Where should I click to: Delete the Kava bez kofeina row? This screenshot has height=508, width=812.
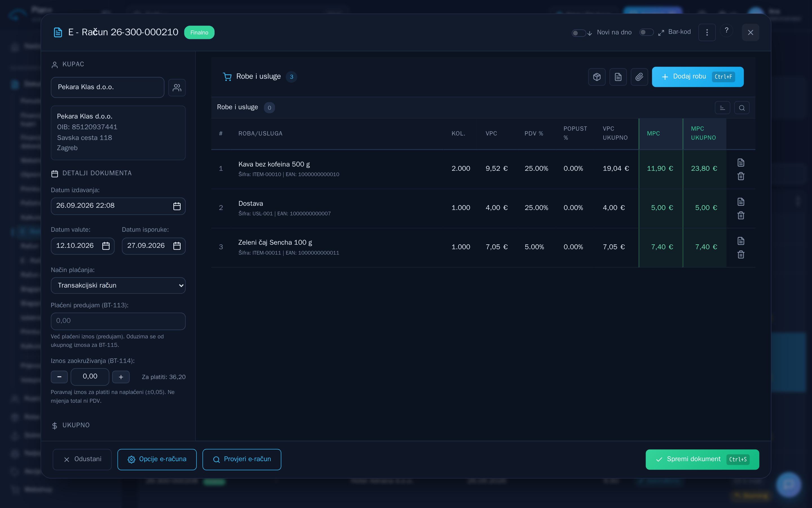point(741,176)
